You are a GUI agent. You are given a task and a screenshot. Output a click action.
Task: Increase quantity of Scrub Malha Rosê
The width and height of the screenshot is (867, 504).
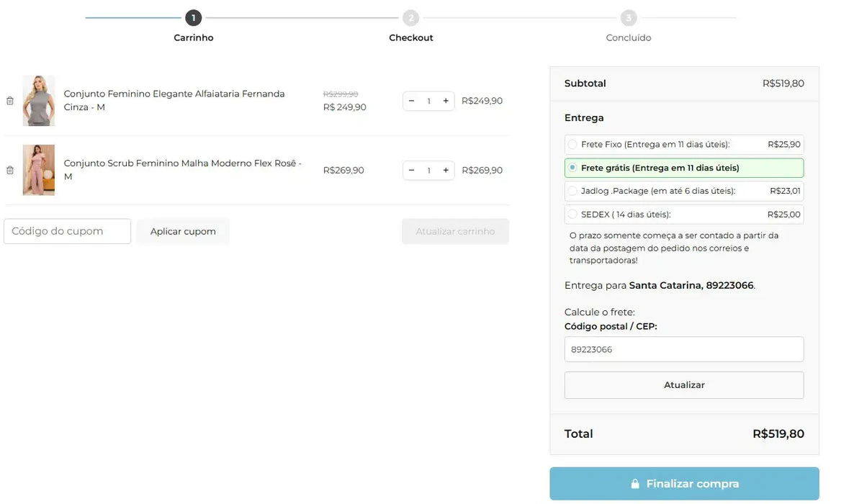point(446,171)
